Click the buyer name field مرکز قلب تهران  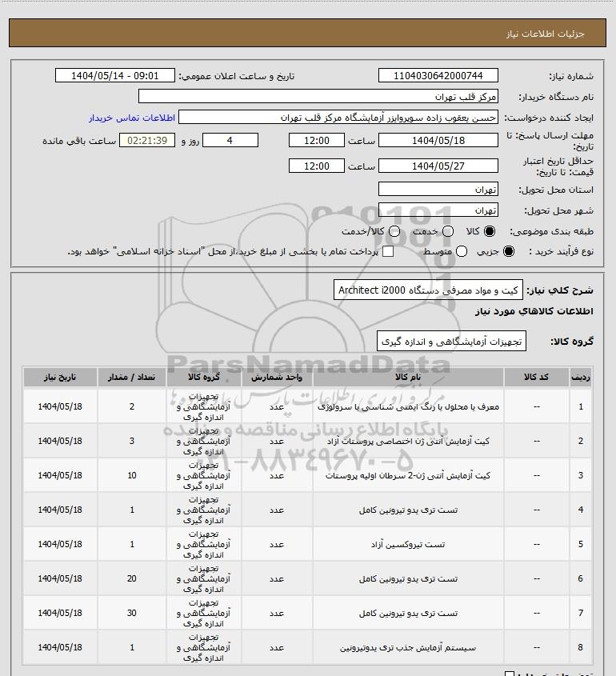tap(318, 96)
